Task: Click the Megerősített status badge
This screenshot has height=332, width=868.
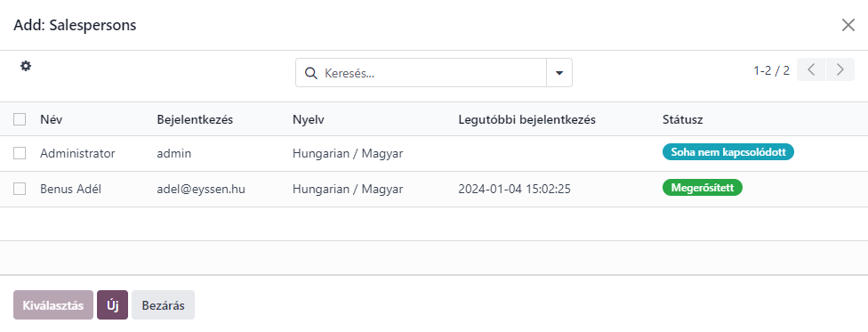Action: 703,187
